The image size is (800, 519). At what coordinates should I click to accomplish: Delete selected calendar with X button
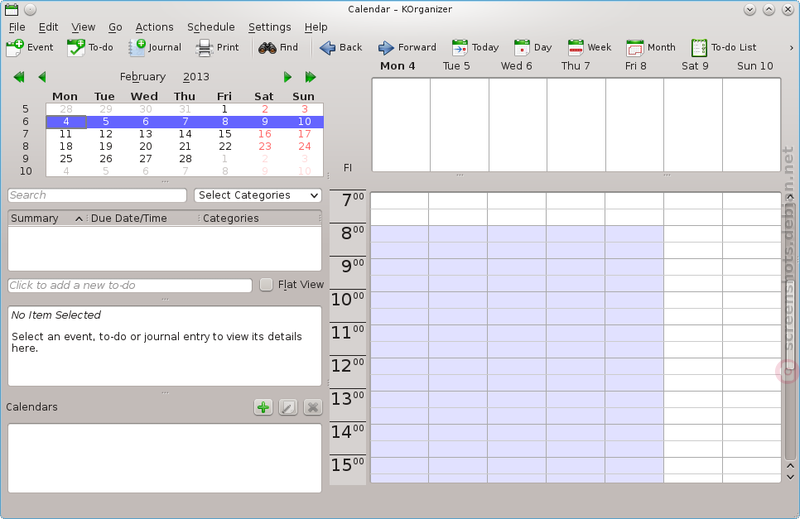[313, 407]
